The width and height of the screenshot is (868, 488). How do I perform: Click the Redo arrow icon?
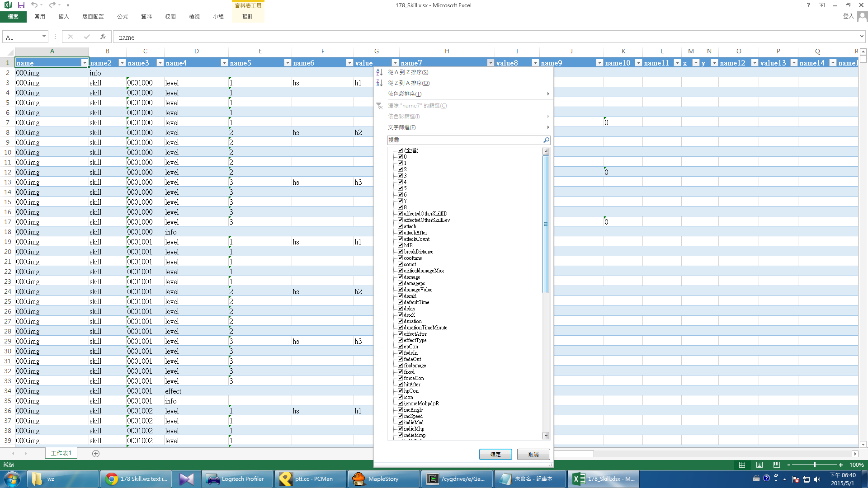tap(52, 5)
